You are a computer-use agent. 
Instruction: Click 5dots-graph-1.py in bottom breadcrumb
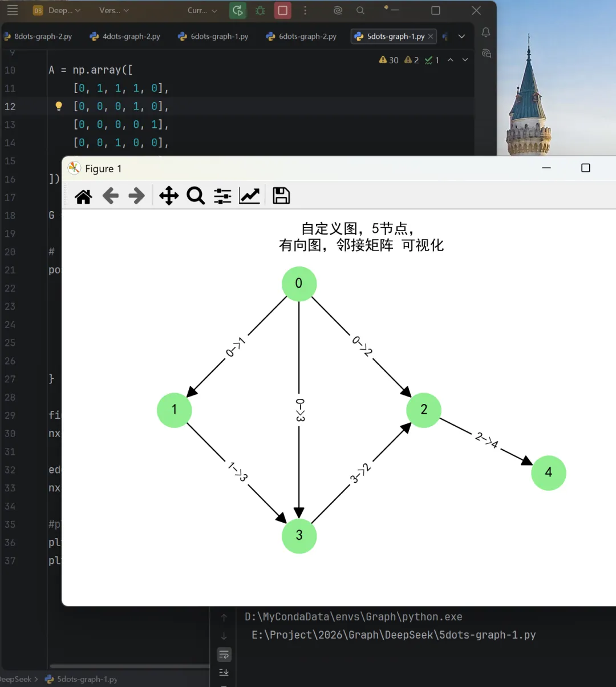pyautogui.click(x=81, y=679)
